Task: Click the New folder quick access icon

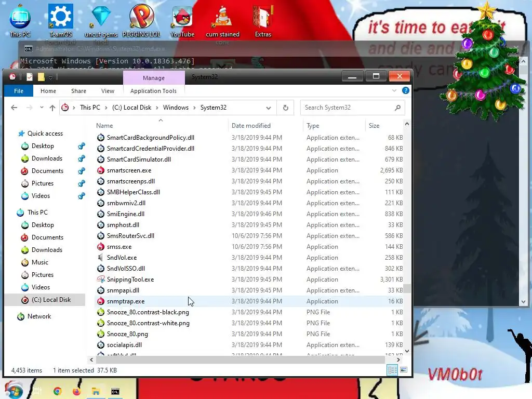Action: (x=41, y=77)
